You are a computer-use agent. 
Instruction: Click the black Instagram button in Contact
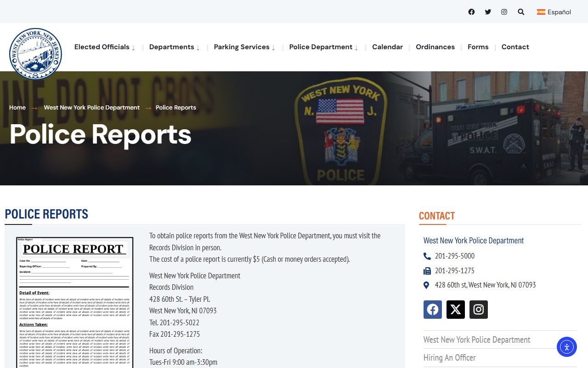[479, 310]
